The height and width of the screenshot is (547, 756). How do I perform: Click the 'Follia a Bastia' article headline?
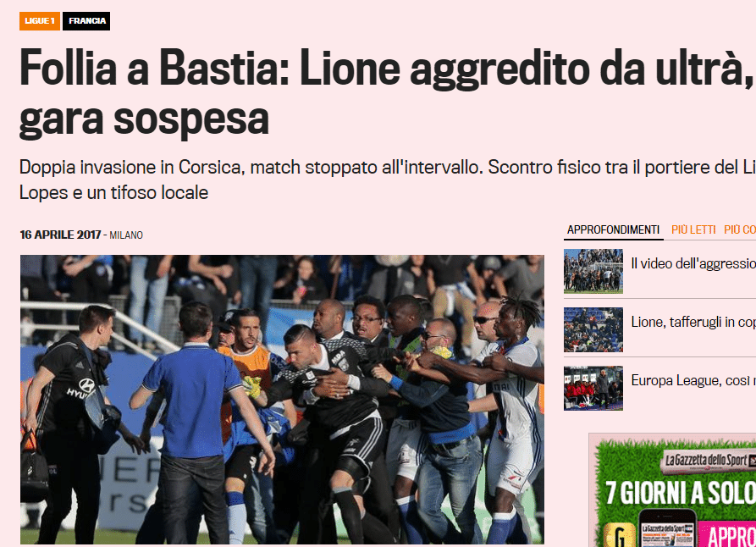tap(386, 93)
